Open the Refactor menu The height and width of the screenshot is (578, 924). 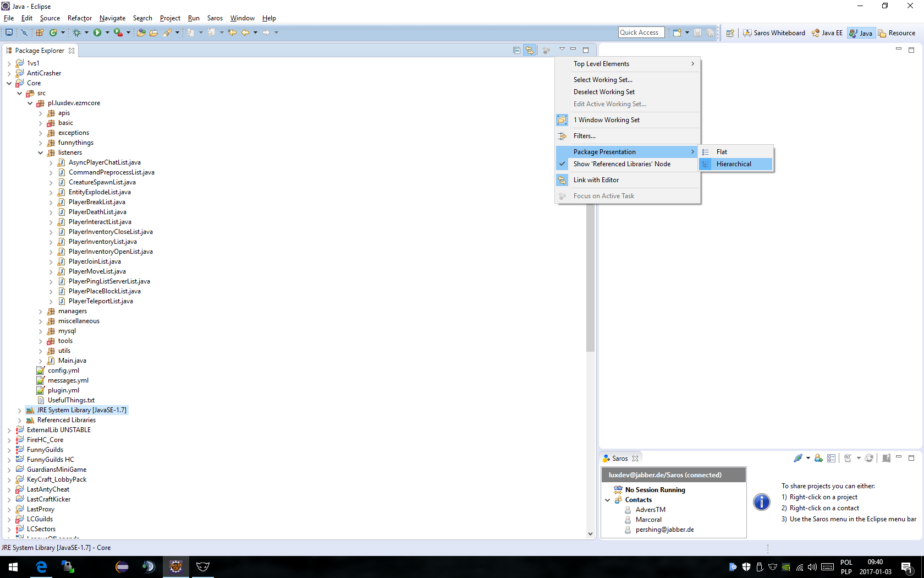(x=80, y=18)
